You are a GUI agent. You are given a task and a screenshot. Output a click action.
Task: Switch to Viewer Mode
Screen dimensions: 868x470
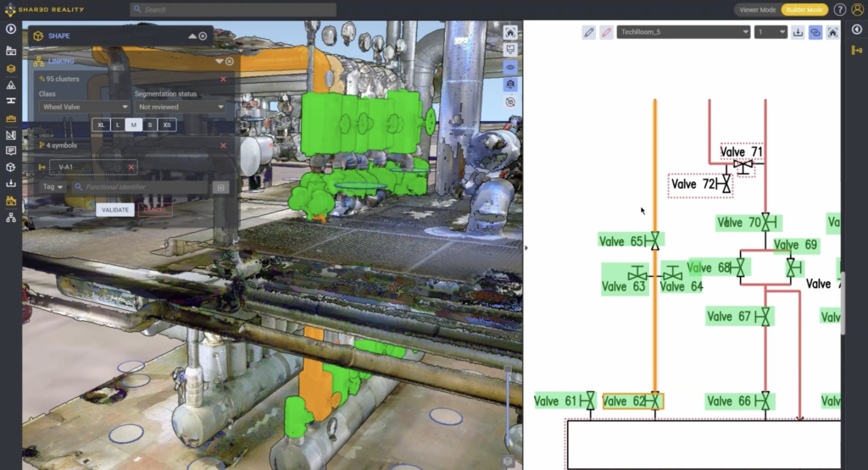pos(757,9)
